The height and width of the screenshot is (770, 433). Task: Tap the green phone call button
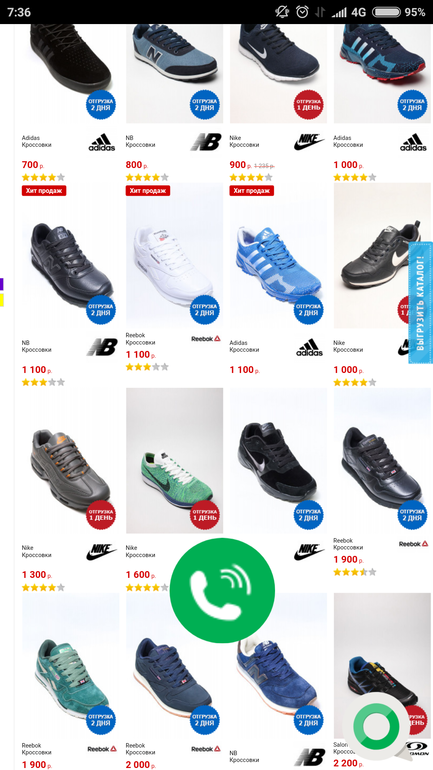(222, 590)
